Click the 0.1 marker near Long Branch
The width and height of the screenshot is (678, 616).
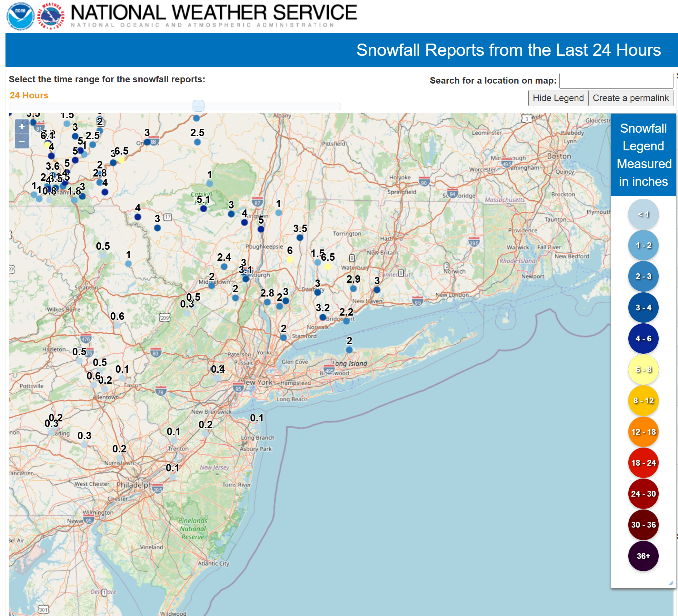click(257, 427)
